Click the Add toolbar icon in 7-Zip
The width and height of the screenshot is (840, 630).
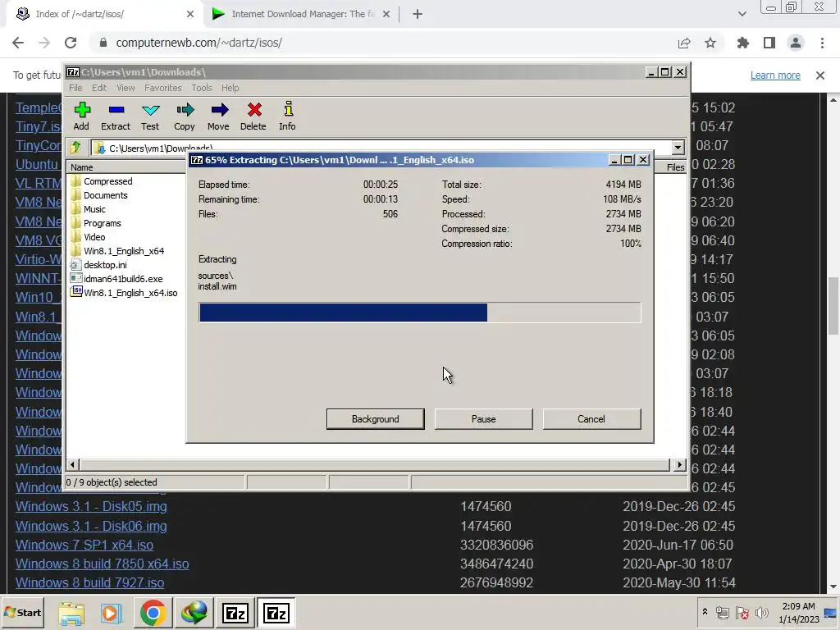pos(81,116)
